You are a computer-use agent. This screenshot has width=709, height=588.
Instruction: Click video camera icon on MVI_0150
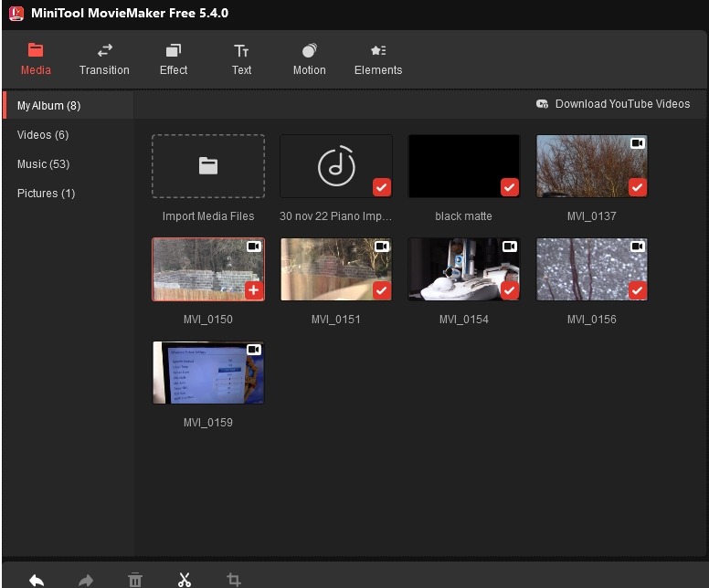[x=254, y=247]
